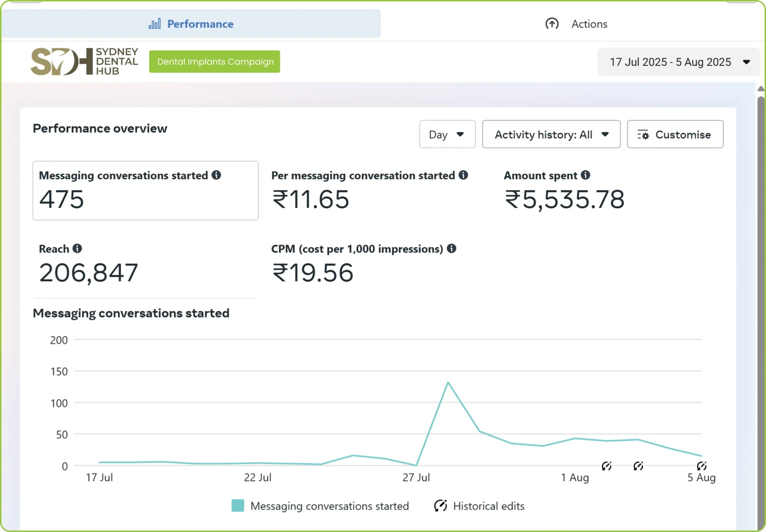Viewport: 766px width, 532px height.
Task: Switch to the Actions tab
Action: click(x=576, y=24)
